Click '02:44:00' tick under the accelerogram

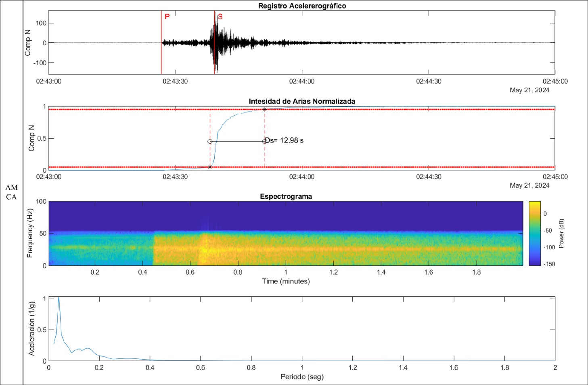301,81
